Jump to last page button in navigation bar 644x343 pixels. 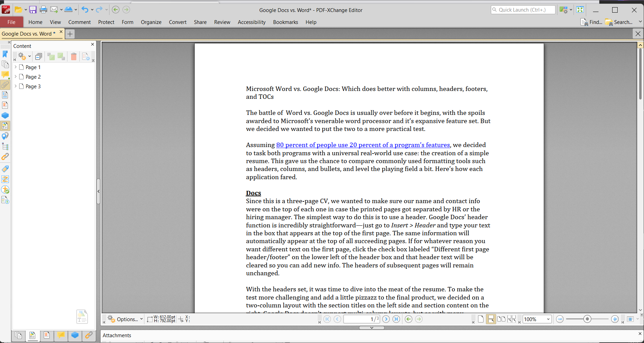tap(396, 319)
